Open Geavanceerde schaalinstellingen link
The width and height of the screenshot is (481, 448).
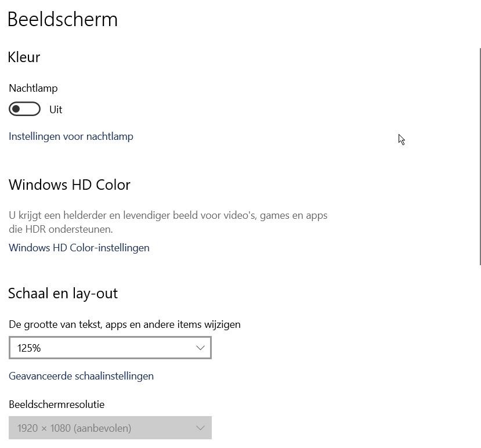[81, 376]
